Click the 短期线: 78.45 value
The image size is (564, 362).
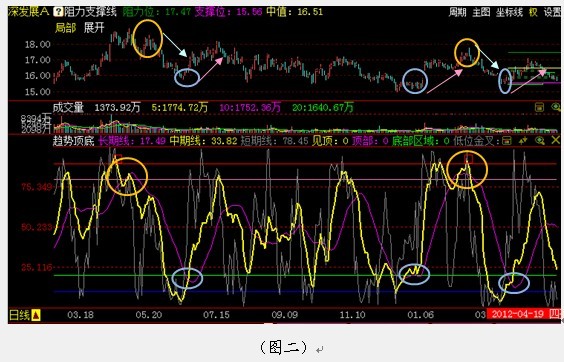[275, 141]
